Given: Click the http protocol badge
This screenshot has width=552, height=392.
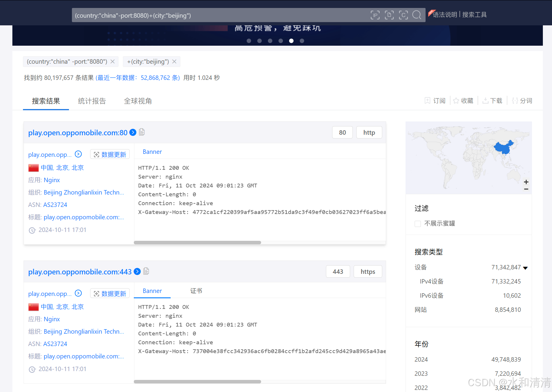Looking at the screenshot, I should (x=369, y=133).
